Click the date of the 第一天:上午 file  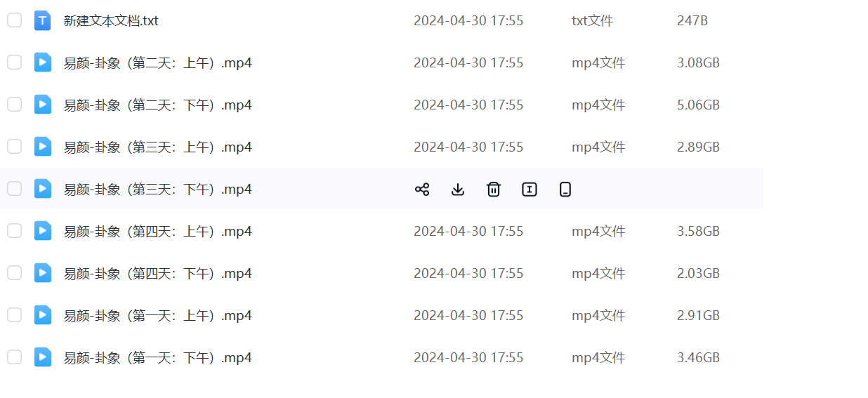[x=468, y=316]
